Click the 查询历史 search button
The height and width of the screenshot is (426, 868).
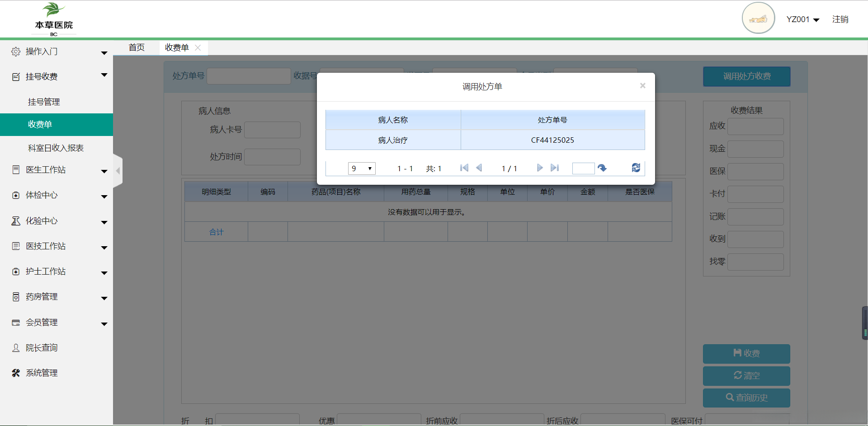(746, 398)
